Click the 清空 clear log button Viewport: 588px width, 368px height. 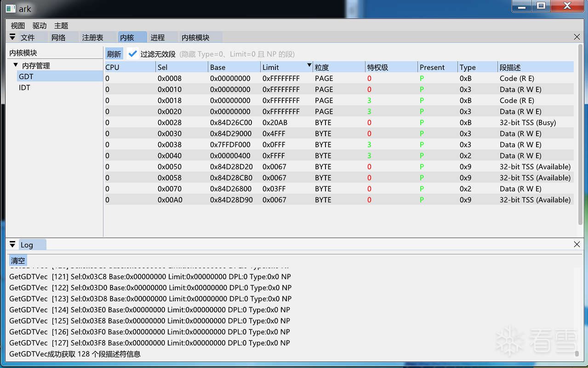pos(18,261)
